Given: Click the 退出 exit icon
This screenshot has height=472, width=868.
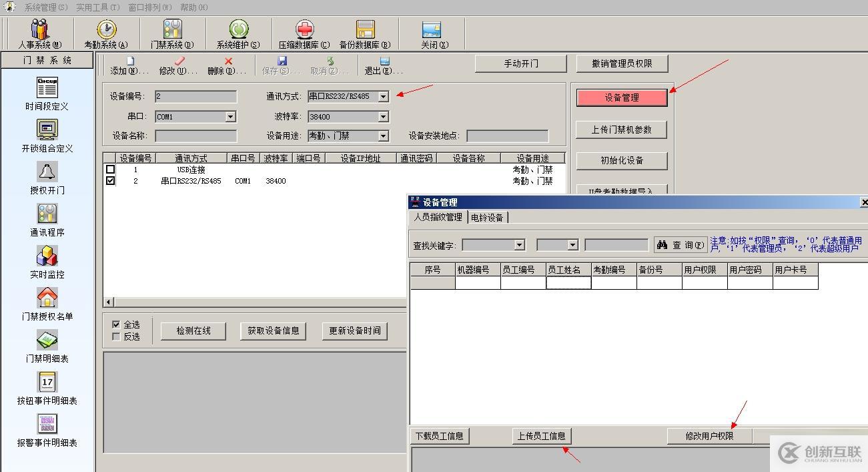Looking at the screenshot, I should coord(385,61).
